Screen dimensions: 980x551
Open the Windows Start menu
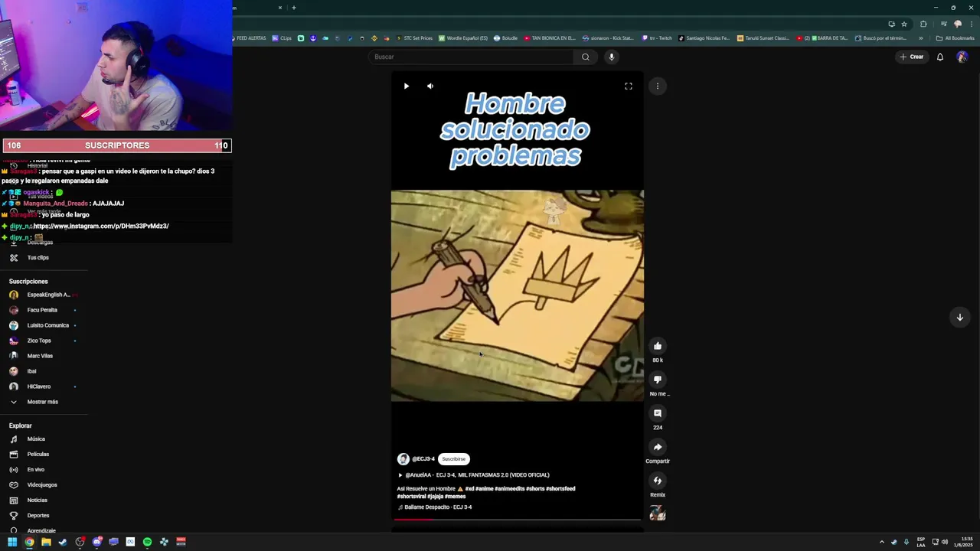pos(12,542)
